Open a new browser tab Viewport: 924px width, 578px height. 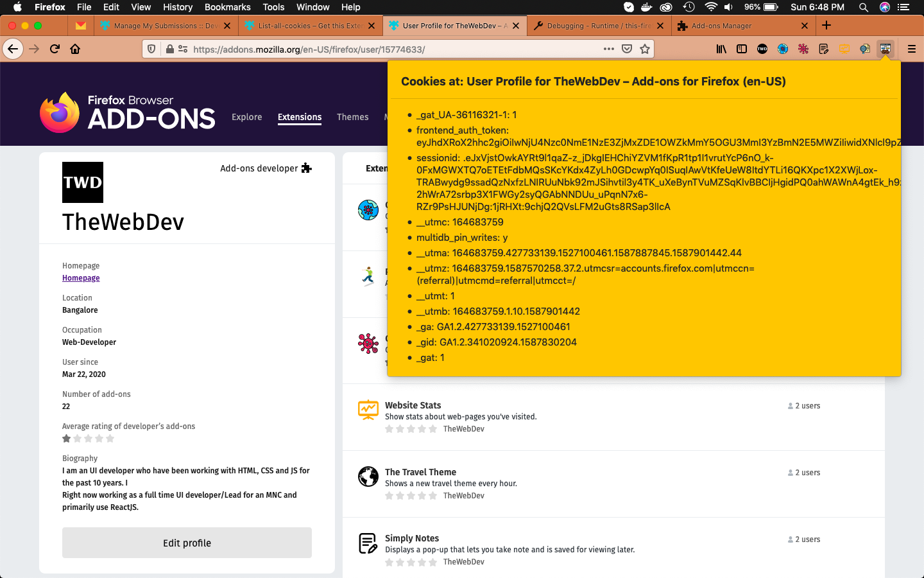pos(826,26)
